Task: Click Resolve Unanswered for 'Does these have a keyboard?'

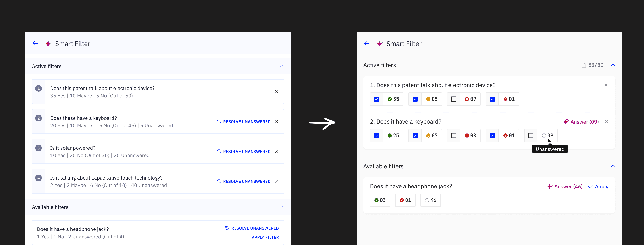Action: click(243, 122)
